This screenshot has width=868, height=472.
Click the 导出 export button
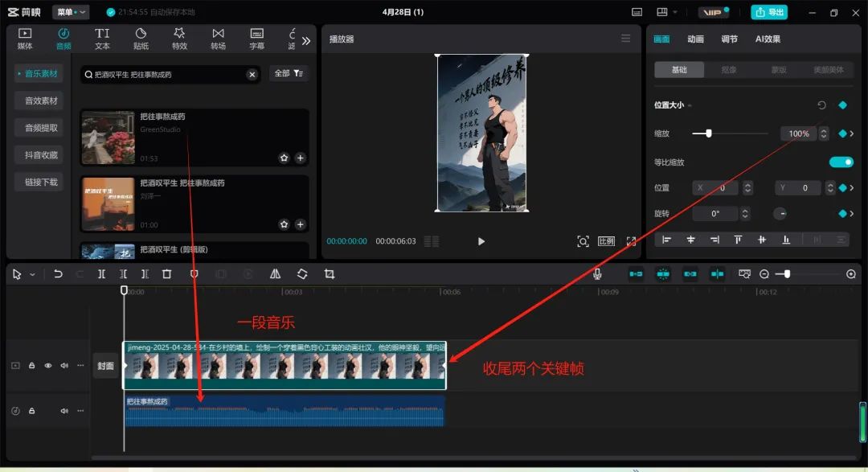(x=769, y=12)
